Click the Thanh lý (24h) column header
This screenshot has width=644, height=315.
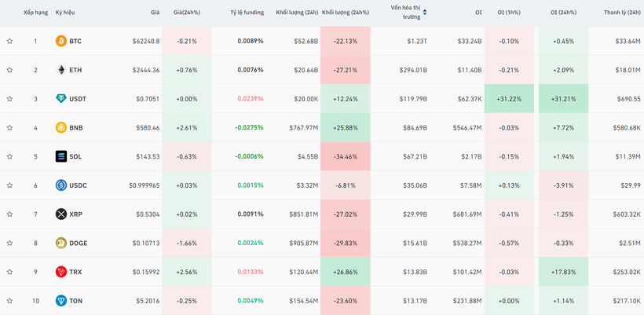621,13
